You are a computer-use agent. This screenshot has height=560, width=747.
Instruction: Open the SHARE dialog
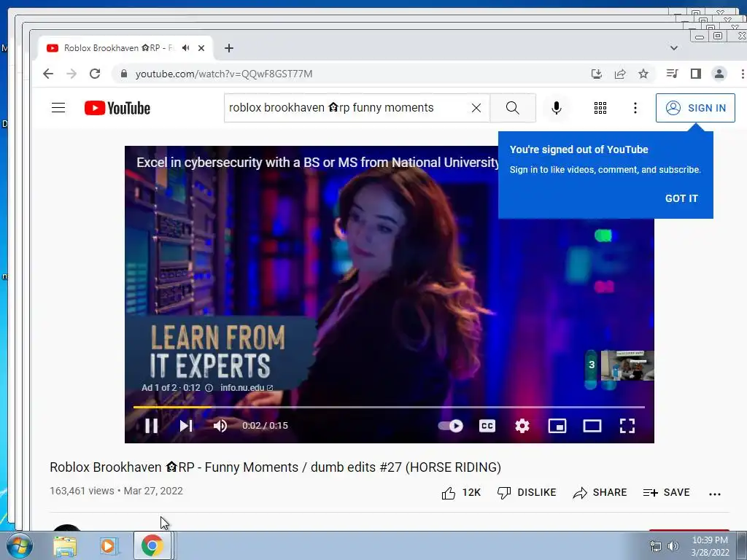tap(600, 493)
